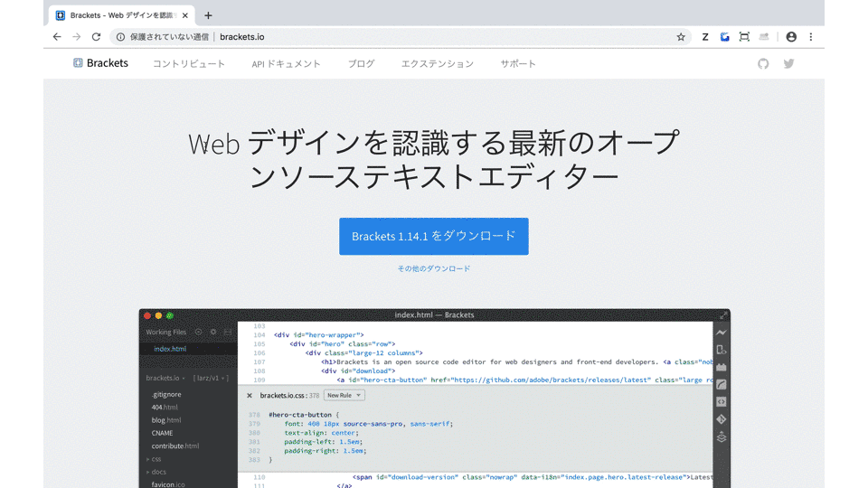Open the Twitter icon link
Viewport: 868px width, 488px height.
pyautogui.click(x=788, y=63)
